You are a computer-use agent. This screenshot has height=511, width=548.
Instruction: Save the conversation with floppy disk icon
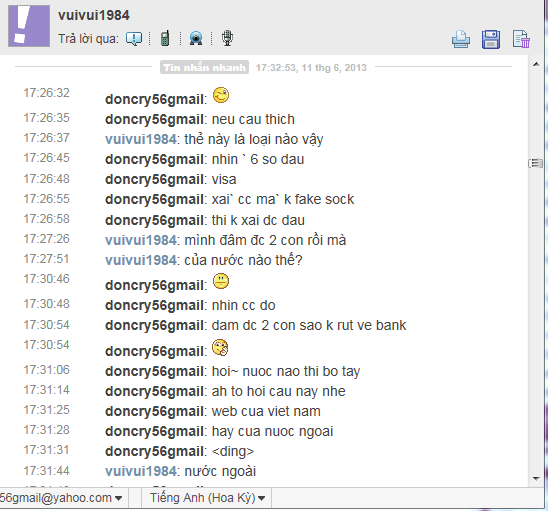point(491,39)
